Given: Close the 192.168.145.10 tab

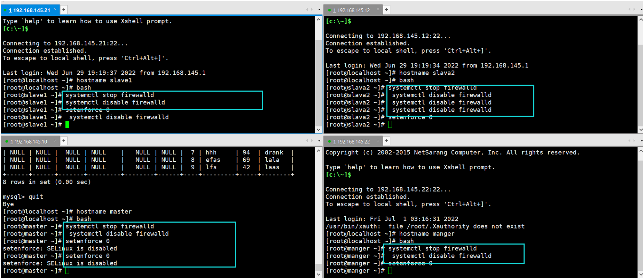Looking at the screenshot, I should [55, 141].
